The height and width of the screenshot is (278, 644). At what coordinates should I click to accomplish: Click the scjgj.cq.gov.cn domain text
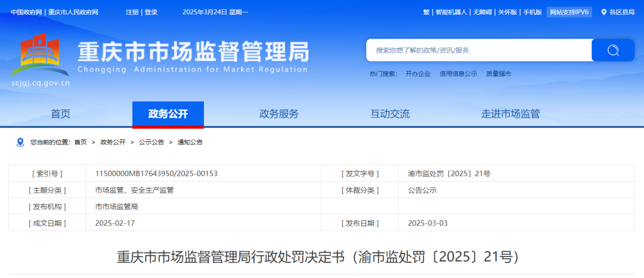(x=41, y=83)
